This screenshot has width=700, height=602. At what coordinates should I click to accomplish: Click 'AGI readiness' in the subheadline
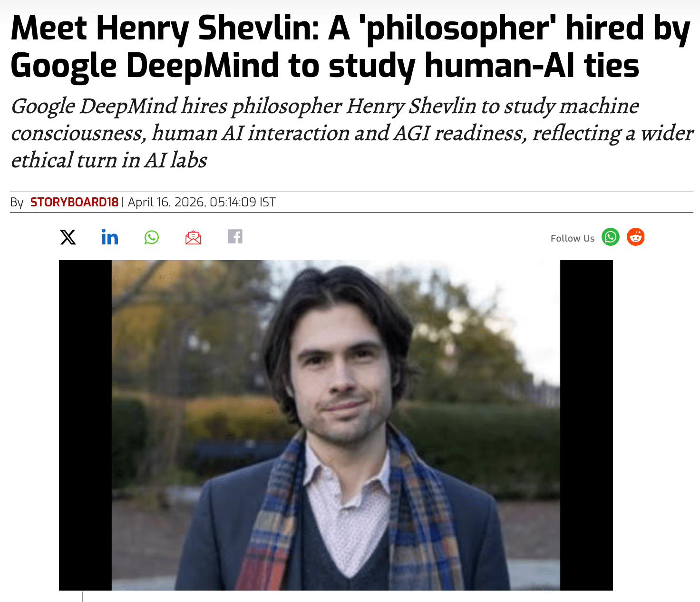458,133
